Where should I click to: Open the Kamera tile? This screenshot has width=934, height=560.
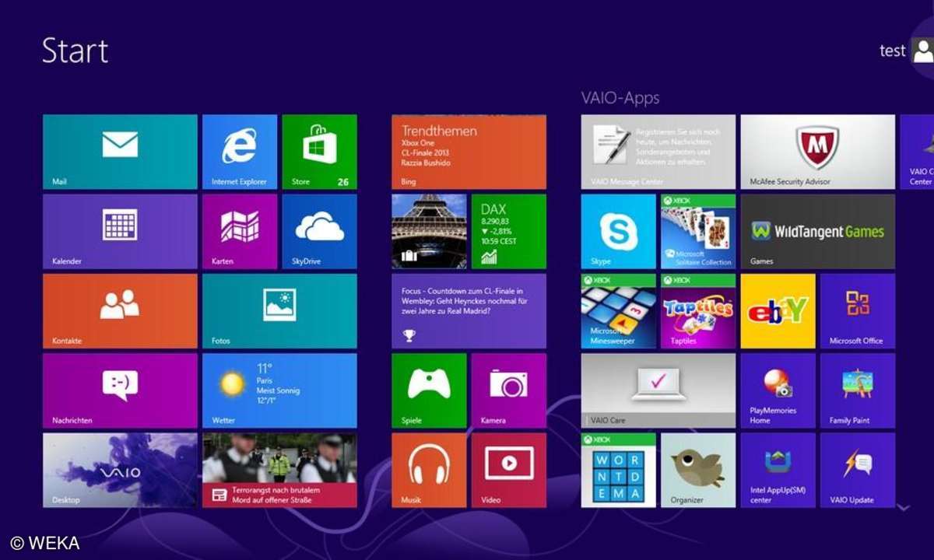(x=509, y=390)
